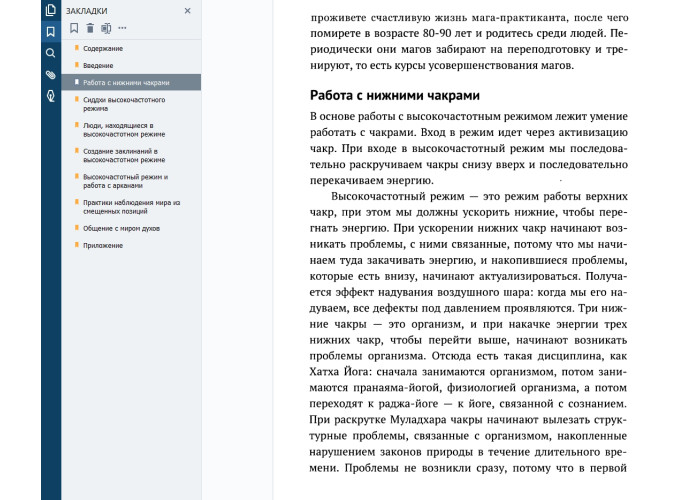
Task: Select bookmark Работа с нижними чакрами
Action: tap(126, 83)
